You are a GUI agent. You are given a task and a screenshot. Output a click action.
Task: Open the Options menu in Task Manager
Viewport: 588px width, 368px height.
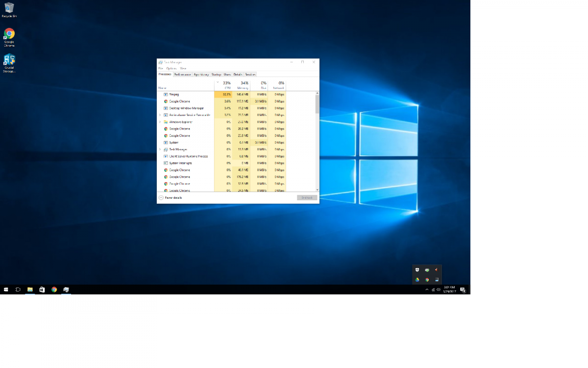coord(171,68)
